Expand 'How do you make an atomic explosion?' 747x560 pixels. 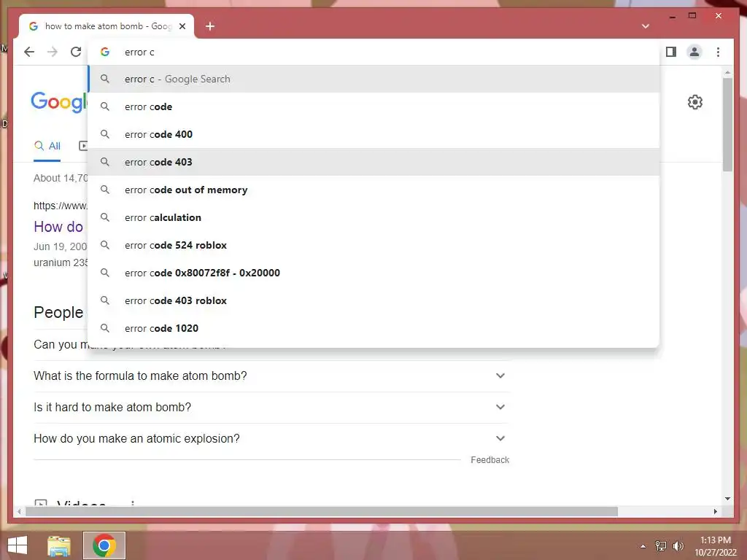tap(271, 438)
